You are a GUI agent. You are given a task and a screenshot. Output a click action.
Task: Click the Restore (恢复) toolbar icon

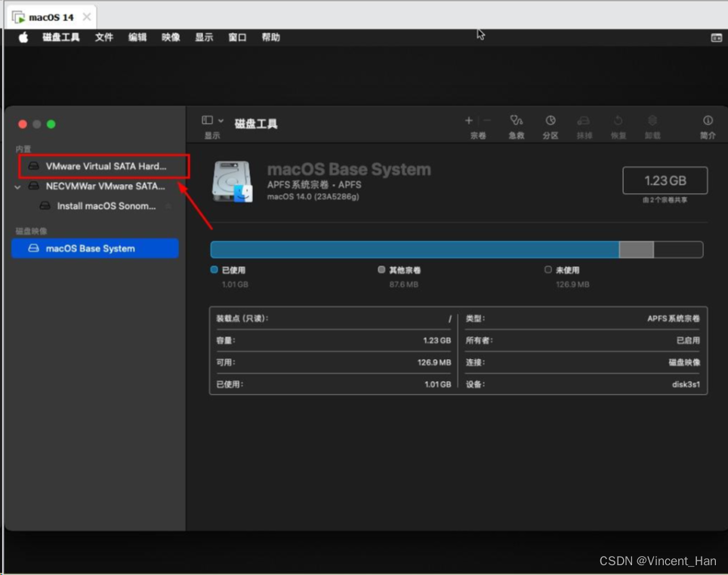[618, 121]
